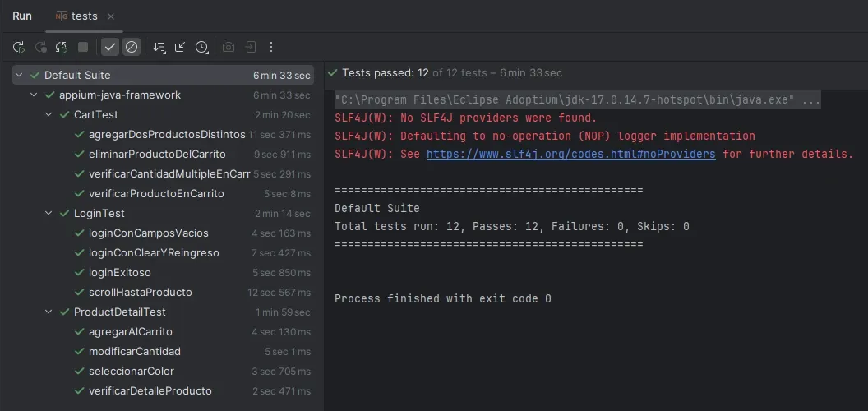868x411 pixels.
Task: Select test scrollHastaProducto
Action: click(x=163, y=292)
